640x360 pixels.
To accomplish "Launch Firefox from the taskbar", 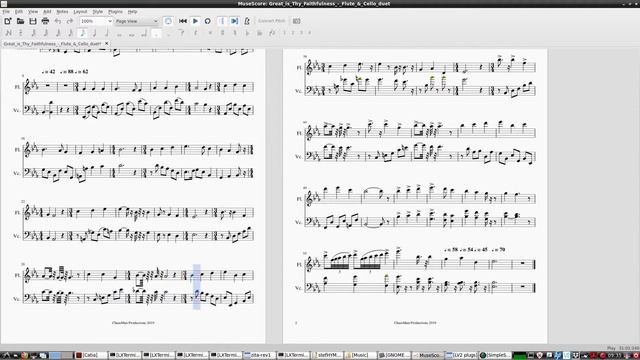I will [x=24, y=355].
